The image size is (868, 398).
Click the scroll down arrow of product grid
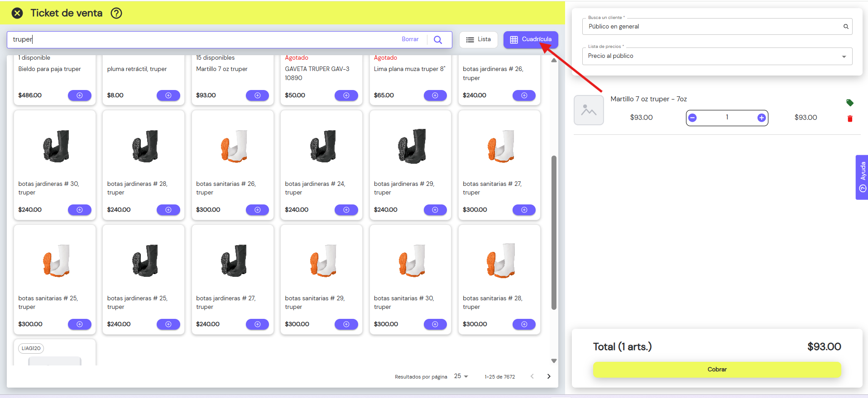tap(554, 361)
